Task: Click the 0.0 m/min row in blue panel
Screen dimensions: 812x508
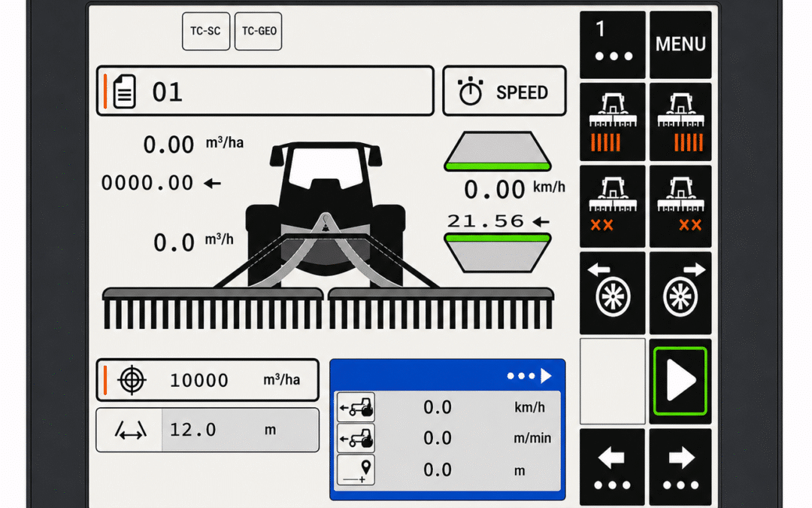Action: click(x=447, y=439)
